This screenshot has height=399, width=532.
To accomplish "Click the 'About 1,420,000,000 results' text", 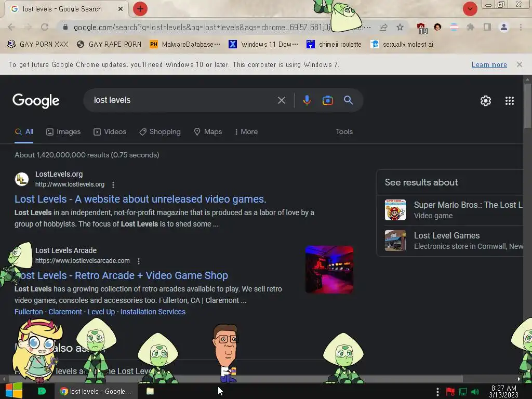I will click(87, 155).
